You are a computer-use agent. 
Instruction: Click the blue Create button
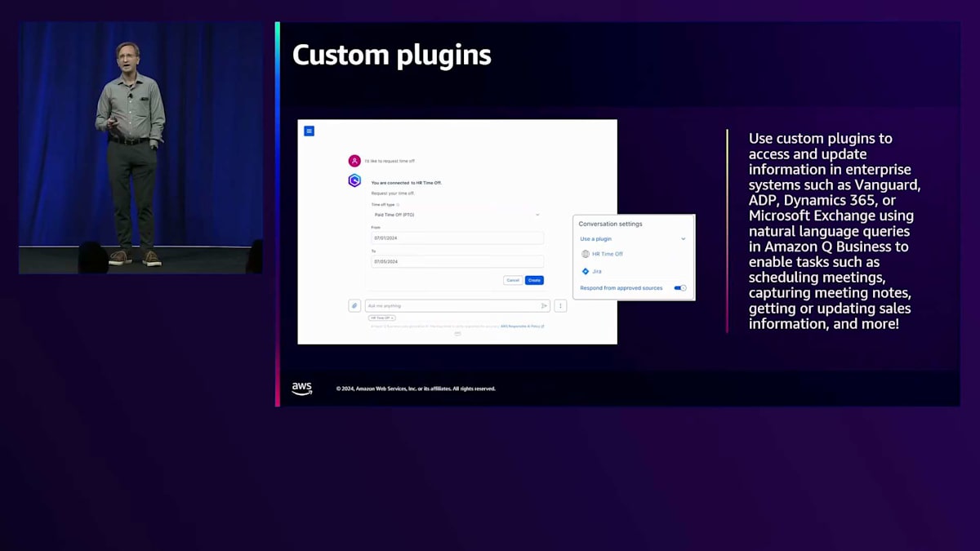[x=534, y=280]
